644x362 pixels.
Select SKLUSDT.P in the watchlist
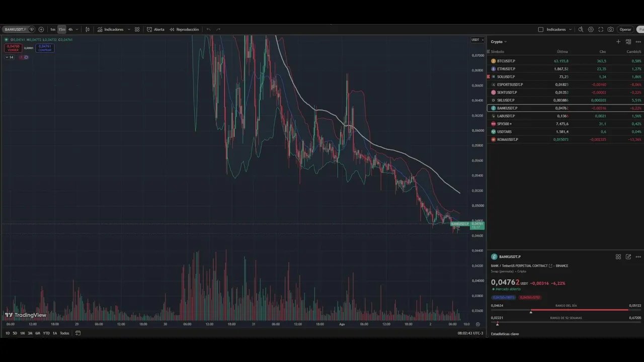pyautogui.click(x=566, y=100)
